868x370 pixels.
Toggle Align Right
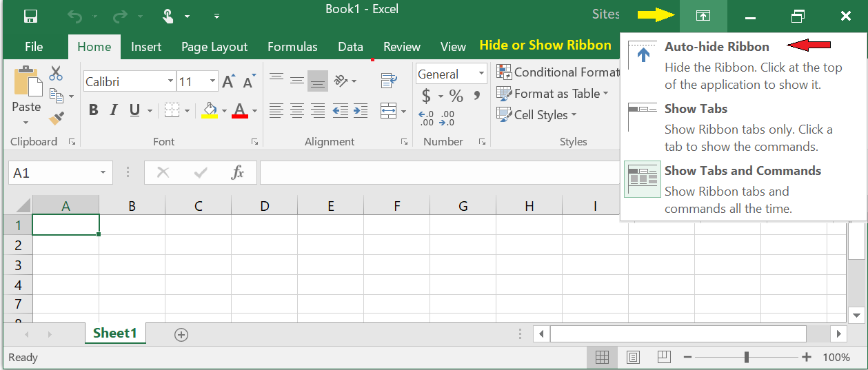pyautogui.click(x=318, y=110)
